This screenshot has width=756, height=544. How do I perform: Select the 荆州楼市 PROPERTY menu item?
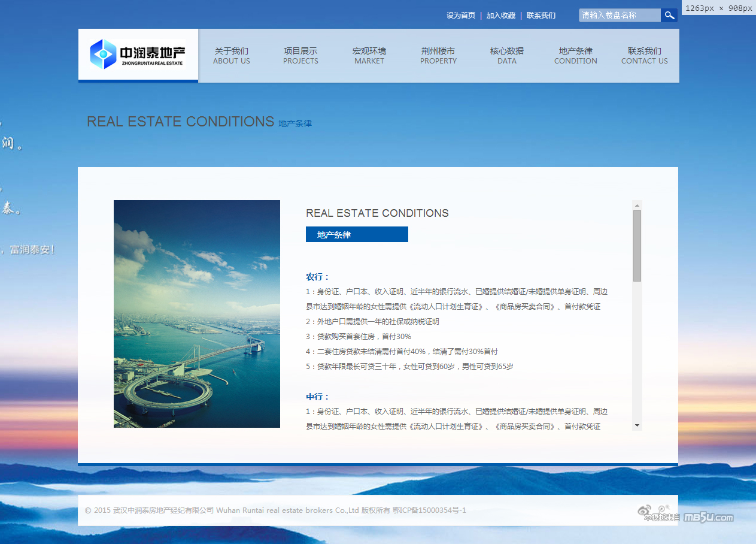438,56
